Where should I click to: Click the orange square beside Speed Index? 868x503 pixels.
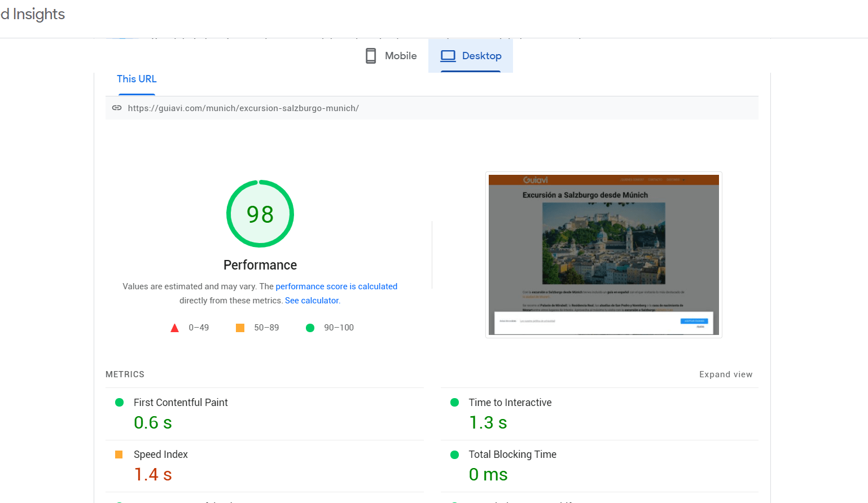(x=119, y=455)
